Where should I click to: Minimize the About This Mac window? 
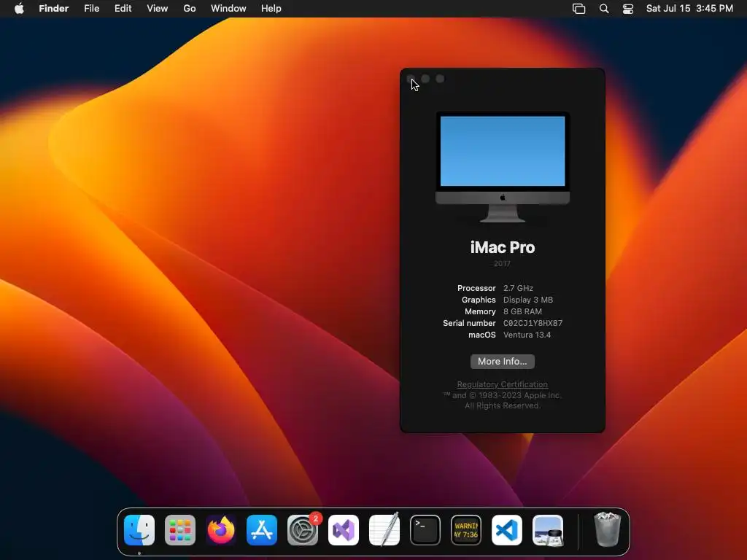tap(425, 79)
